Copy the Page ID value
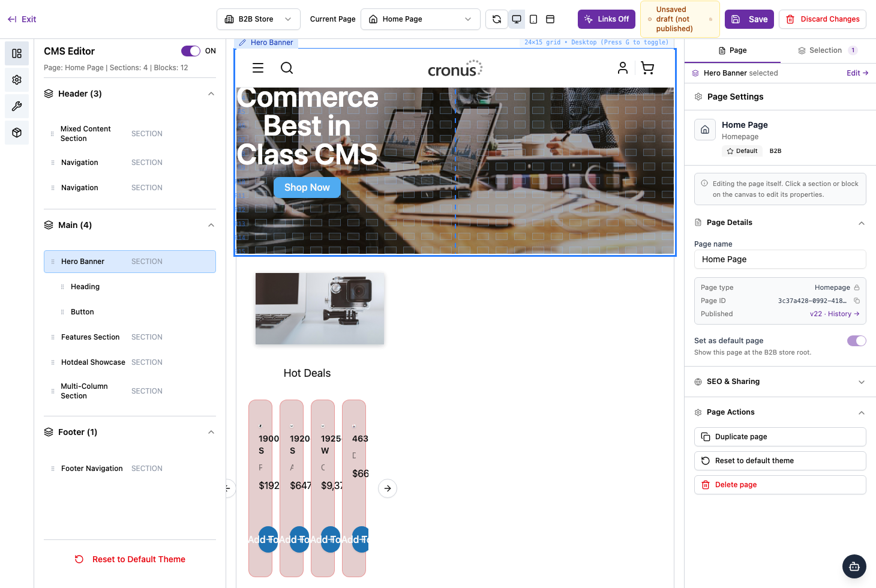876x588 pixels. (x=857, y=301)
